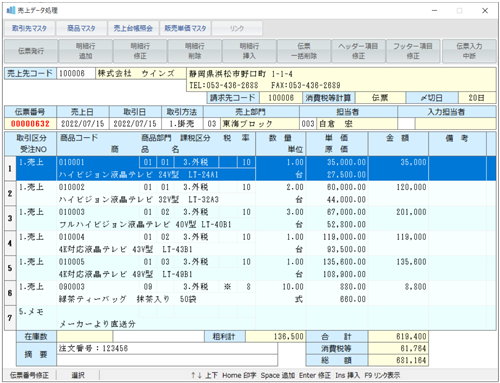The image size is (500, 383).
Task: Select row number 1 header
Action: point(10,169)
